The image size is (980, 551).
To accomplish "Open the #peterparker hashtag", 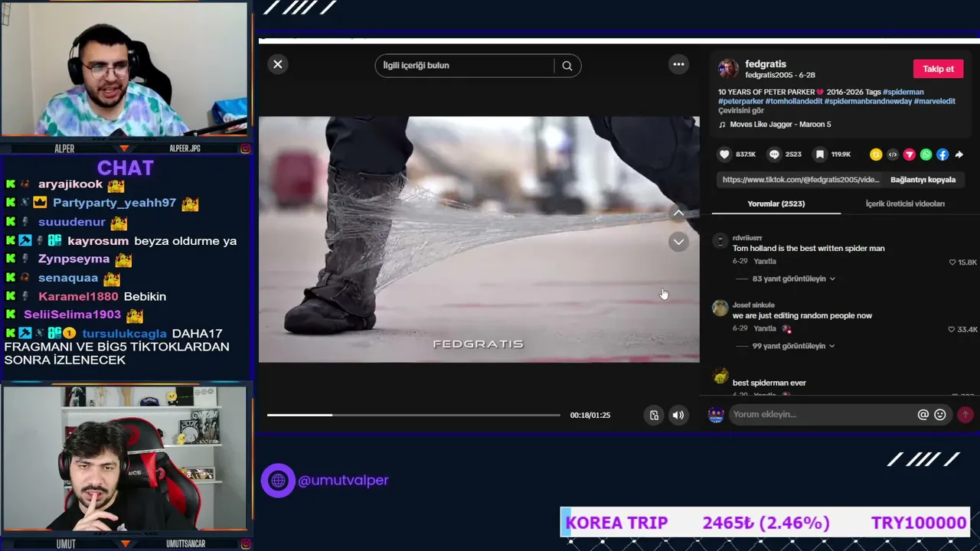I will click(x=740, y=102).
